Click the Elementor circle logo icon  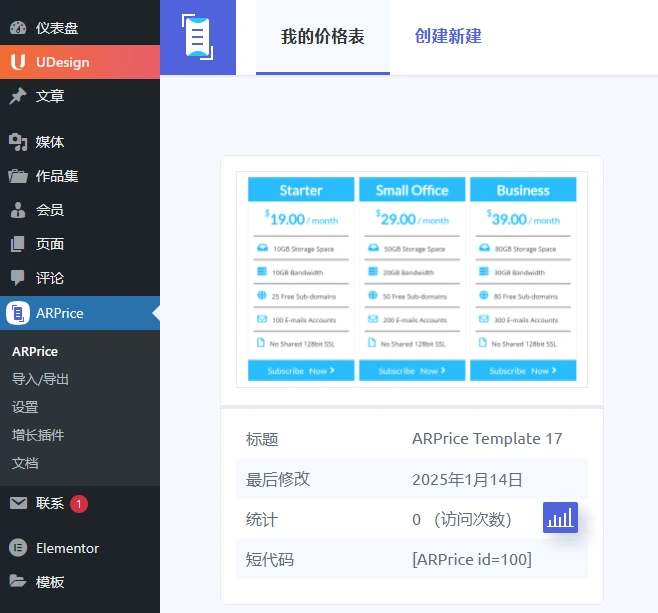pos(18,548)
